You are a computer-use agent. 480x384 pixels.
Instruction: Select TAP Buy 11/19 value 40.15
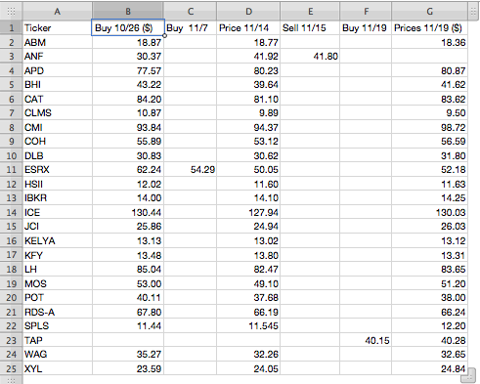point(366,340)
